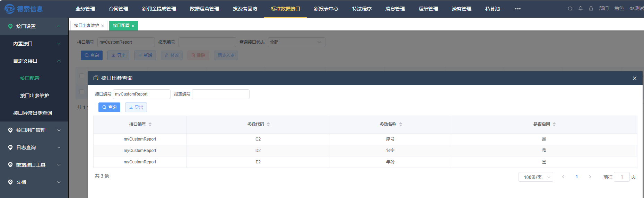Click the search magnifier icon in top bar
This screenshot has height=198, width=644.
pyautogui.click(x=570, y=9)
